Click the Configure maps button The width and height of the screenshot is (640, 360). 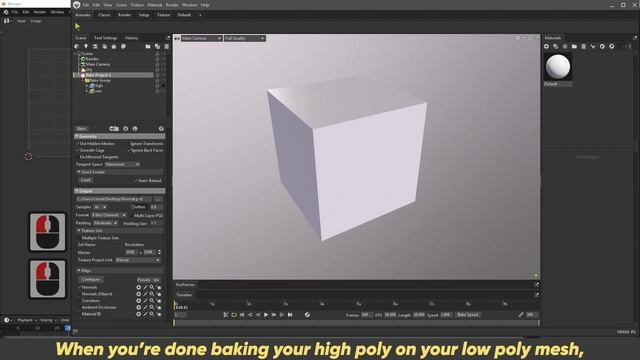coord(91,280)
